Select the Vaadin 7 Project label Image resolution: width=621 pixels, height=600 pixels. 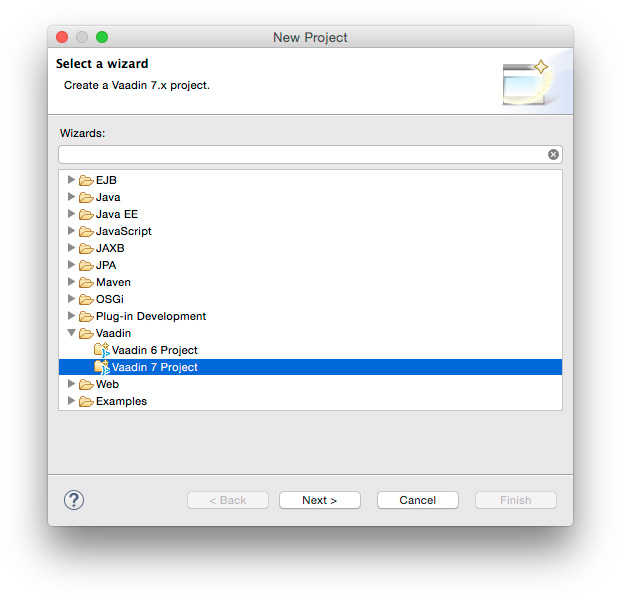pos(154,368)
